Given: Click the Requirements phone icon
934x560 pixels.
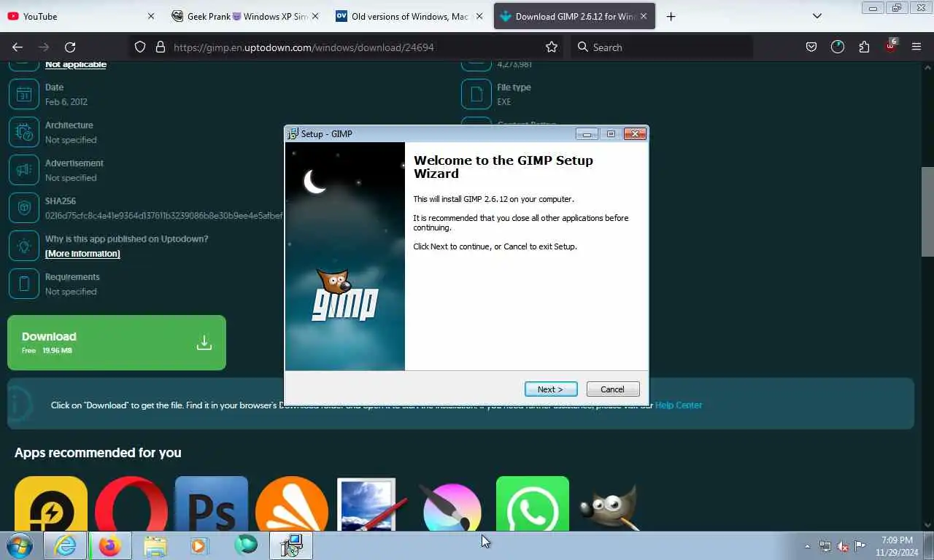Looking at the screenshot, I should pyautogui.click(x=23, y=284).
